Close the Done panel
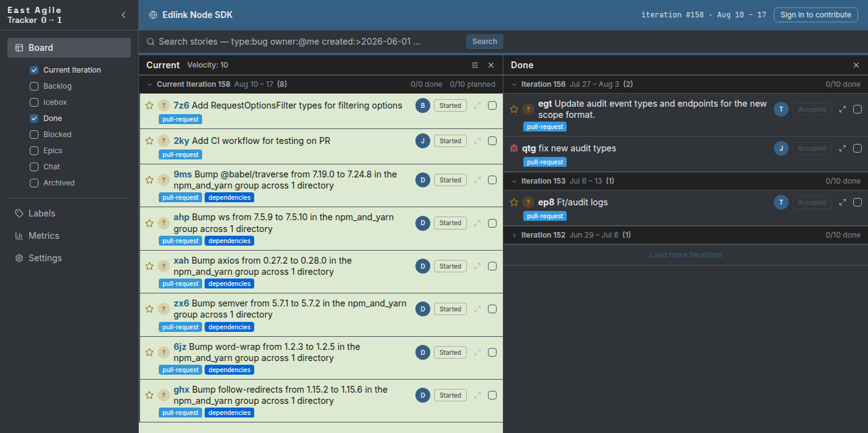Screen dimensions: 868x433 coord(856,65)
